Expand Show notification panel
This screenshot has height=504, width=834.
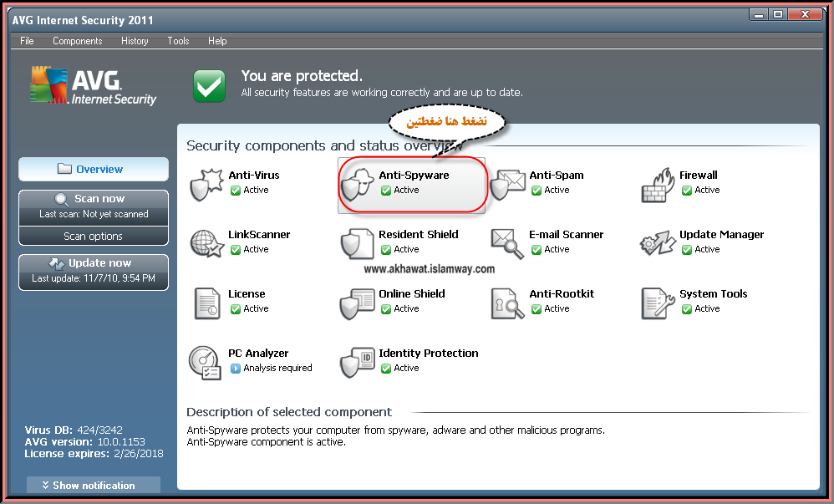[94, 486]
